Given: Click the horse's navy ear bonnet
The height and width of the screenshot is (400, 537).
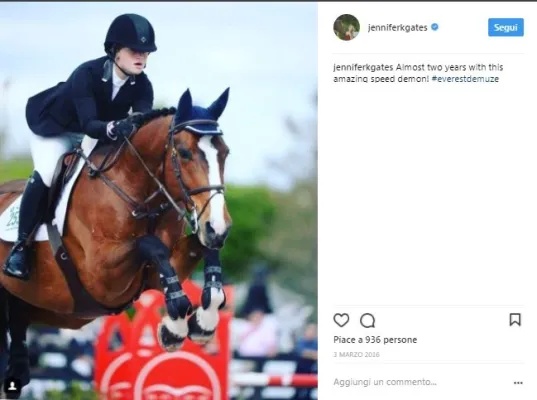Looking at the screenshot, I should [x=201, y=113].
